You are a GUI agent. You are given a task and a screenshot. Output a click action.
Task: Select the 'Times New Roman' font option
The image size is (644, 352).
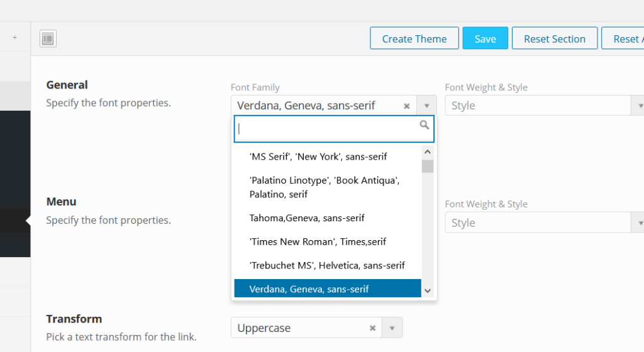coord(318,242)
